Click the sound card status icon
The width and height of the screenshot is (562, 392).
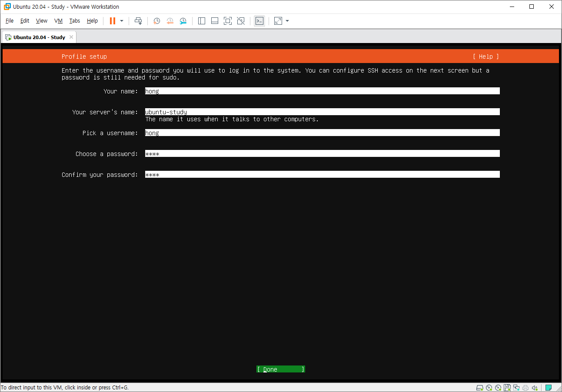535,388
